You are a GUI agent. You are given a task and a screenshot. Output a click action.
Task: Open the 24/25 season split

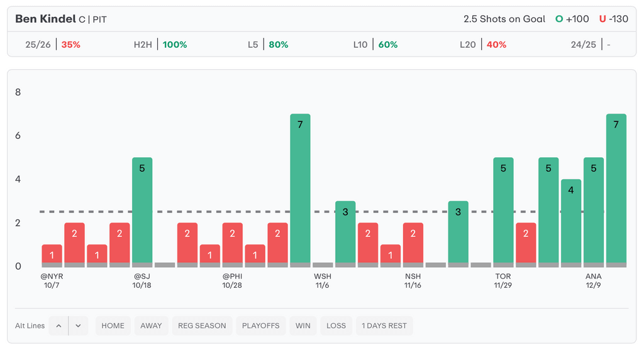591,45
